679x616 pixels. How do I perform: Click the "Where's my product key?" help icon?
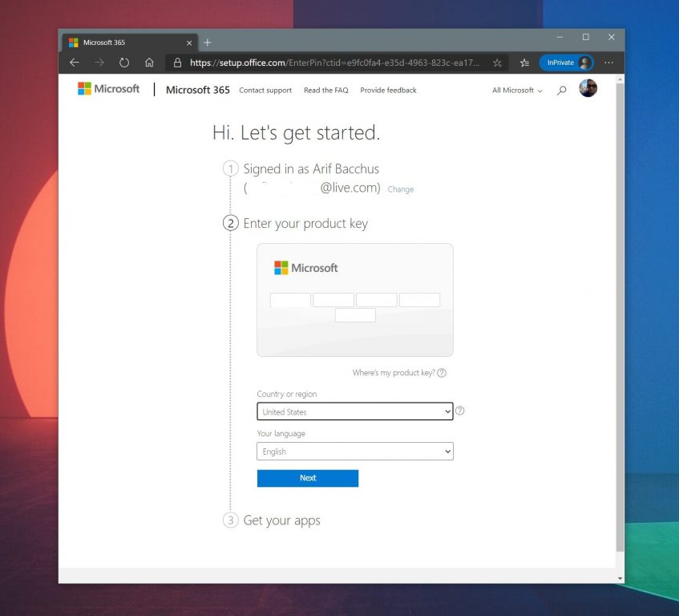click(x=443, y=373)
